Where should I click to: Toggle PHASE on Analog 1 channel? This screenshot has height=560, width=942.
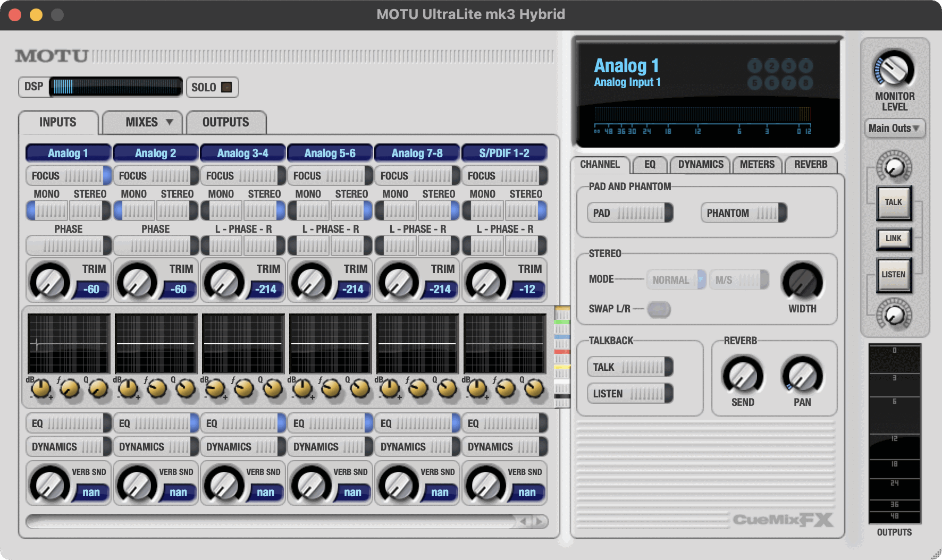(69, 245)
